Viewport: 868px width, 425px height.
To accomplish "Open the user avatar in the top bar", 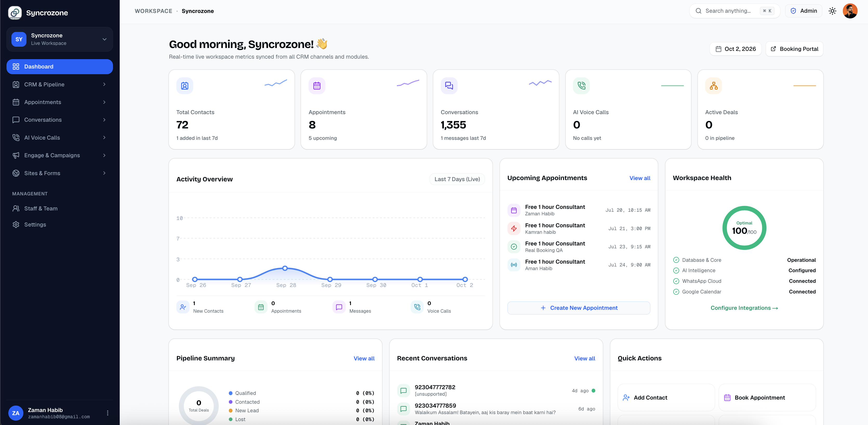I will tap(850, 11).
